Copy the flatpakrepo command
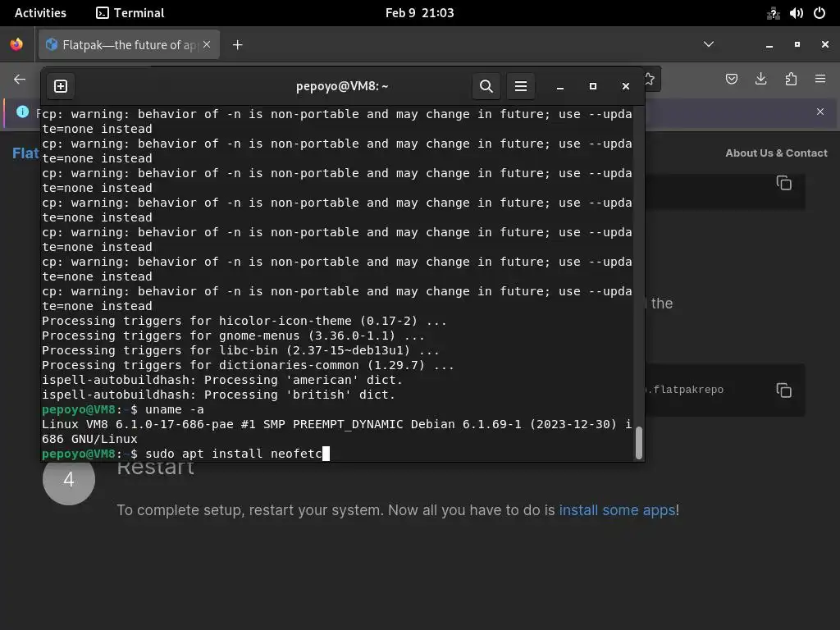The height and width of the screenshot is (630, 840). [783, 390]
